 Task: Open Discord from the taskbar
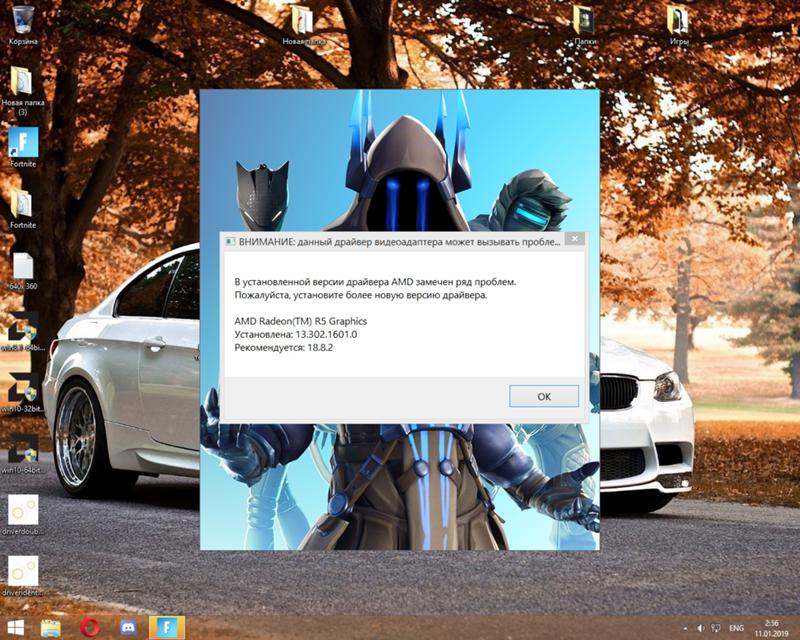pyautogui.click(x=128, y=628)
